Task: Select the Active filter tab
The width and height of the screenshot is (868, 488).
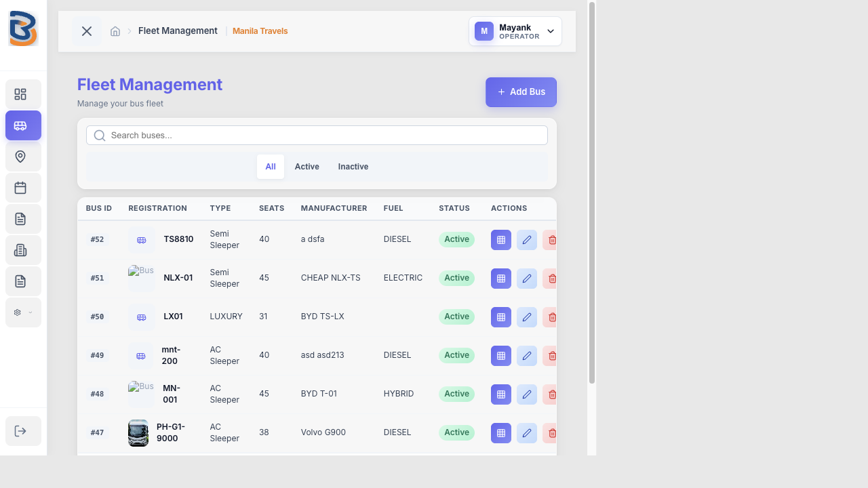Action: pos(307,167)
